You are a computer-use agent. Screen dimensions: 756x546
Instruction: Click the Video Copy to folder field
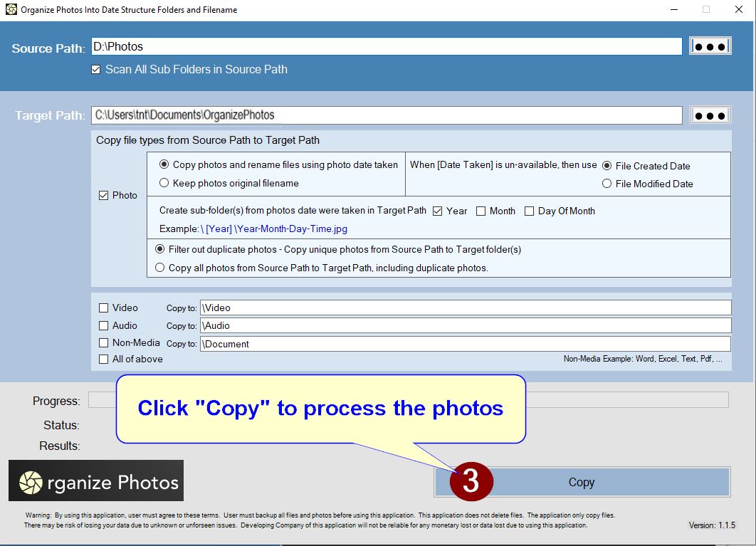coord(465,308)
